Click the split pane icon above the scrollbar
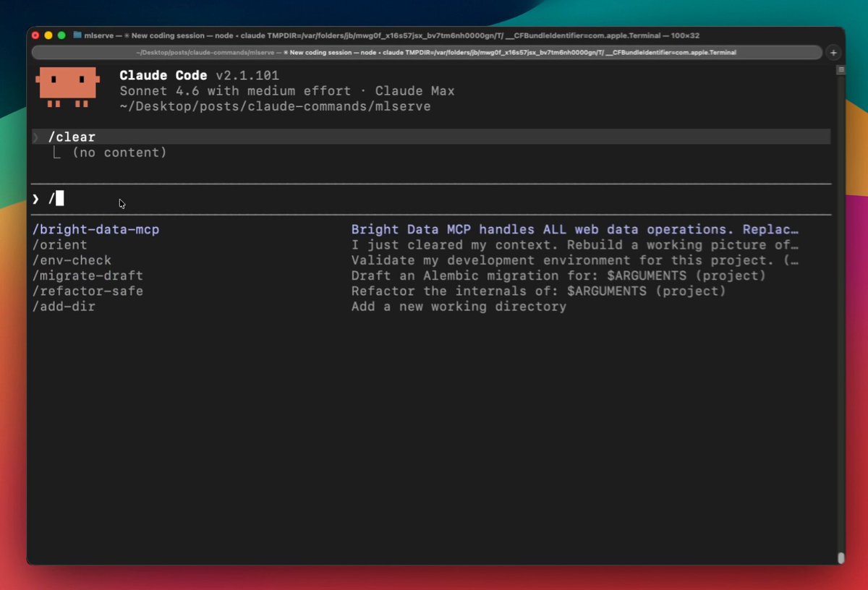Image resolution: width=868 pixels, height=590 pixels. coord(841,70)
